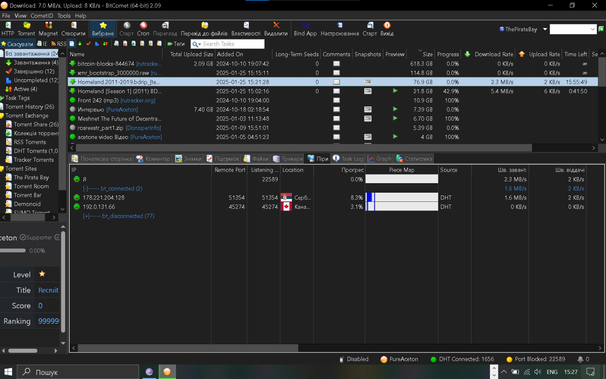Image resolution: width=606 pixels, height=379 pixels.
Task: Open Властивості for the selected task
Action: (246, 29)
